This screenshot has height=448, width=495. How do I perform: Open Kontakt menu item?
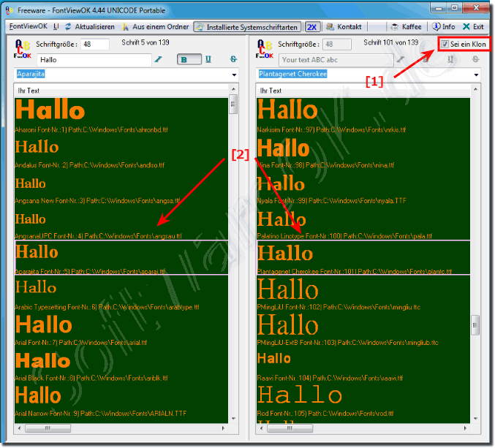click(344, 27)
